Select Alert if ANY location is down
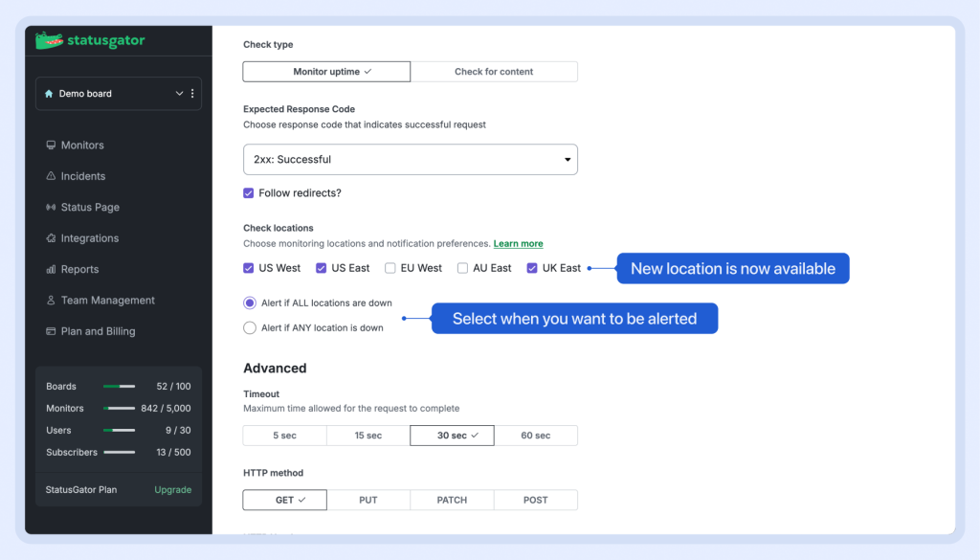 click(x=250, y=327)
